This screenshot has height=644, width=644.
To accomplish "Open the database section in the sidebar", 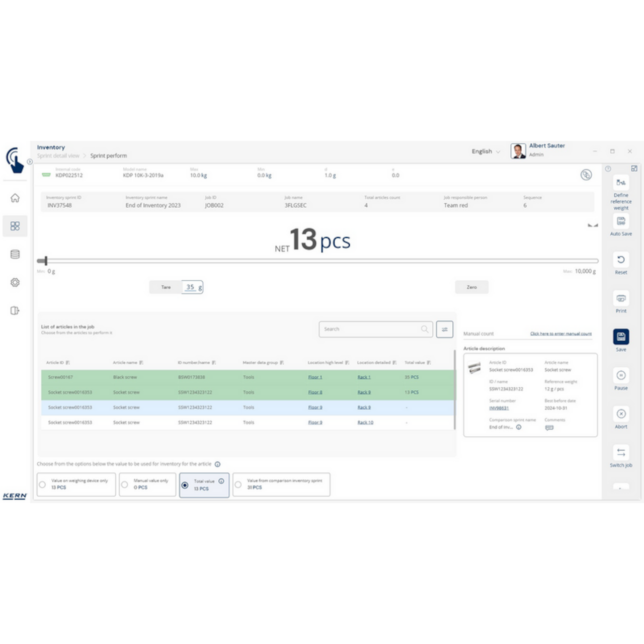I will pos(15,254).
